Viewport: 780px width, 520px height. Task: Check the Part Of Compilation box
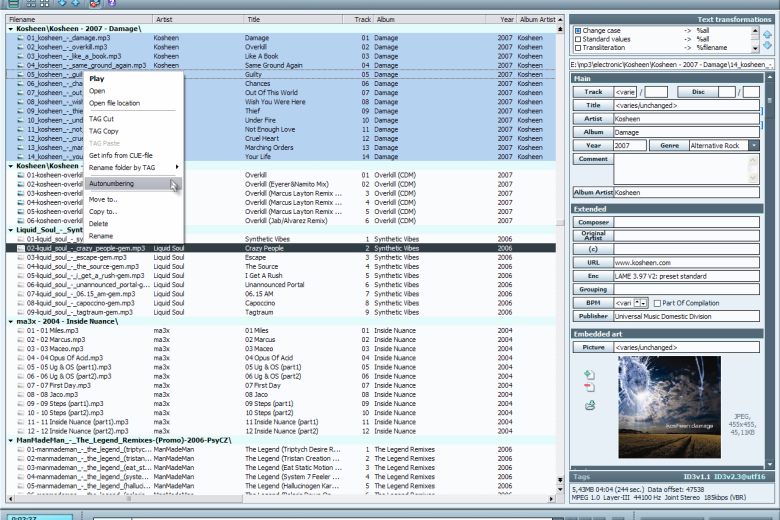pos(657,303)
